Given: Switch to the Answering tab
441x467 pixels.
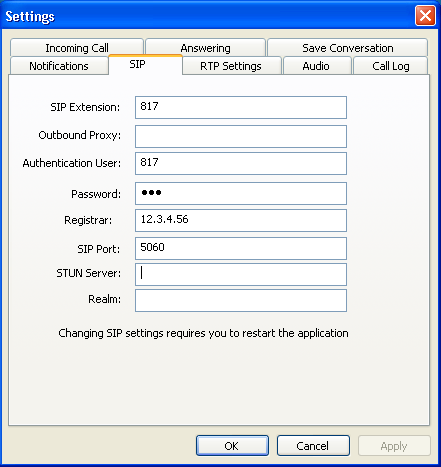Looking at the screenshot, I should tap(205, 48).
